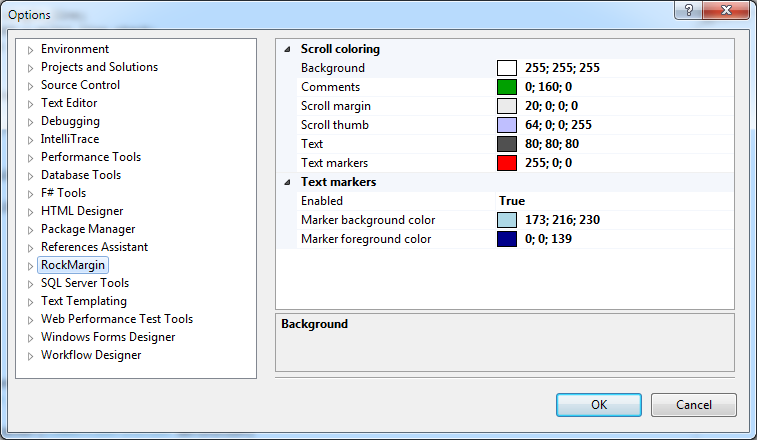Expand the Performance Tools node arrow
This screenshot has height=440, width=757.
pos(30,158)
